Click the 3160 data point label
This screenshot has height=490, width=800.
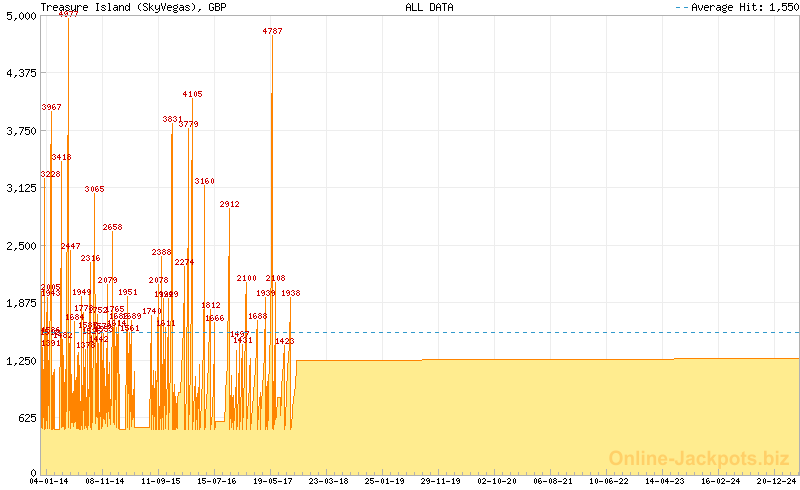click(x=204, y=181)
